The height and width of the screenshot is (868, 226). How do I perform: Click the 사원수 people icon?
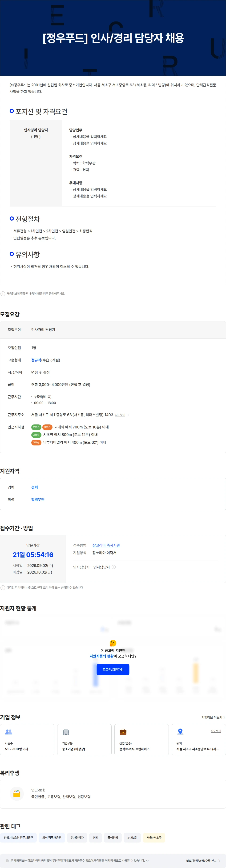tap(9, 732)
